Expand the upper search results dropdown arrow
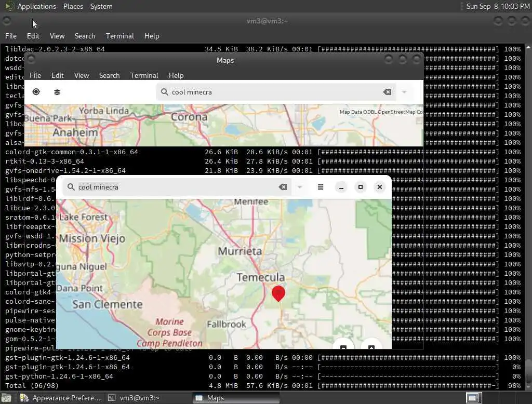Image resolution: width=532 pixels, height=404 pixels. [x=404, y=92]
